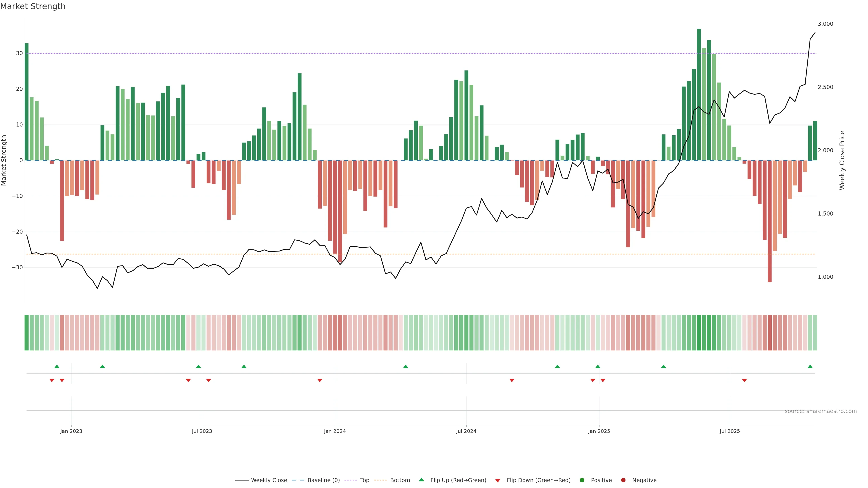Select the Flip Down marker after Jul 2025
The height and width of the screenshot is (488, 868).
(x=744, y=380)
